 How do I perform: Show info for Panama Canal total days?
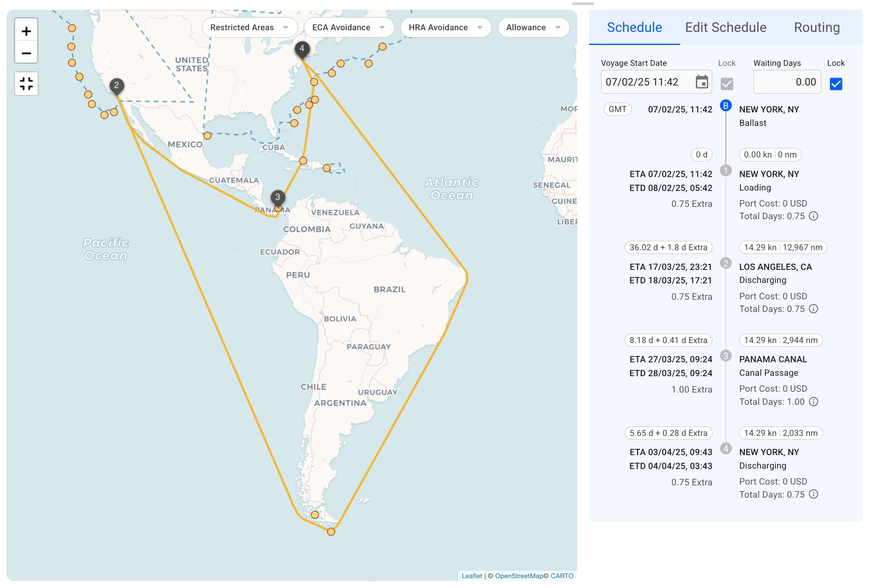pyautogui.click(x=814, y=402)
